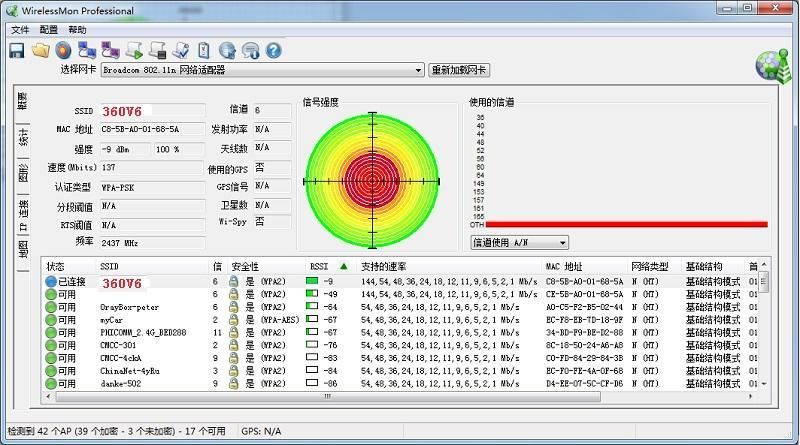This screenshot has height=445, width=800.
Task: Click the signal bar icon beside RSSI -9
Action: click(312, 281)
